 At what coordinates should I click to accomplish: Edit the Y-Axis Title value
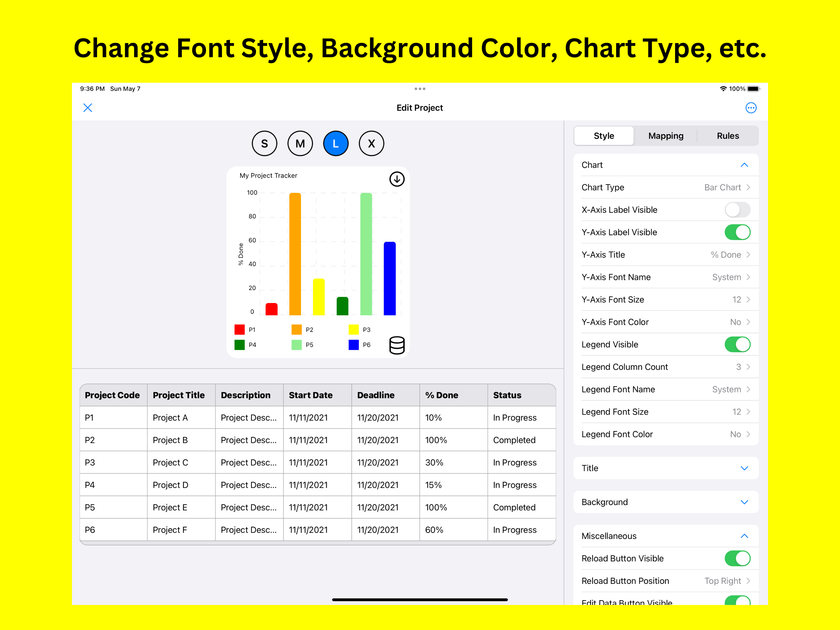(x=666, y=255)
